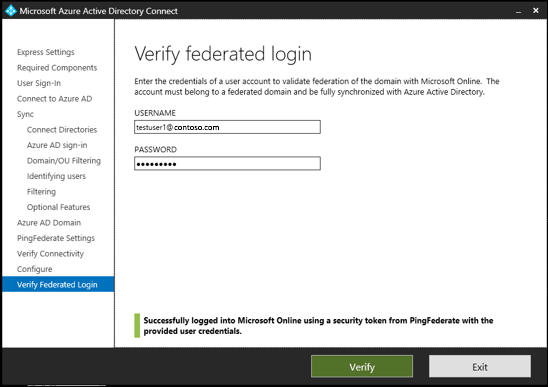The width and height of the screenshot is (548, 387).
Task: Click the Azure AD Connect logo icon
Action: 10,10
